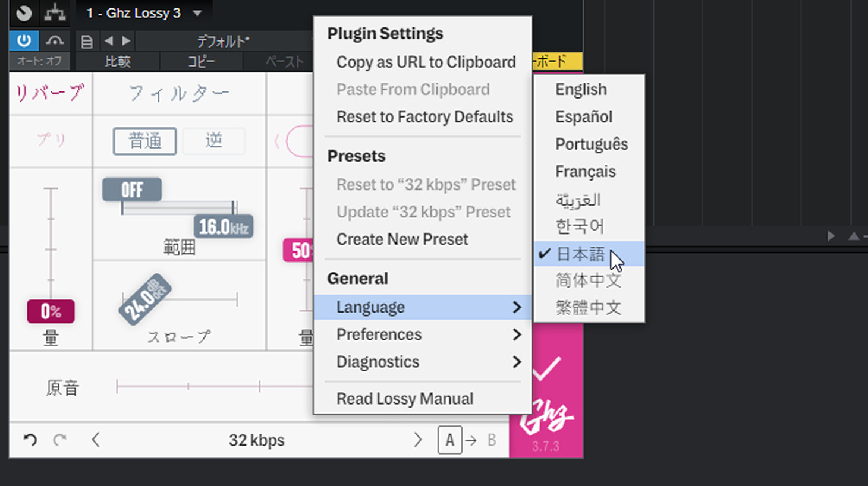Click the コピー copy button

201,61
